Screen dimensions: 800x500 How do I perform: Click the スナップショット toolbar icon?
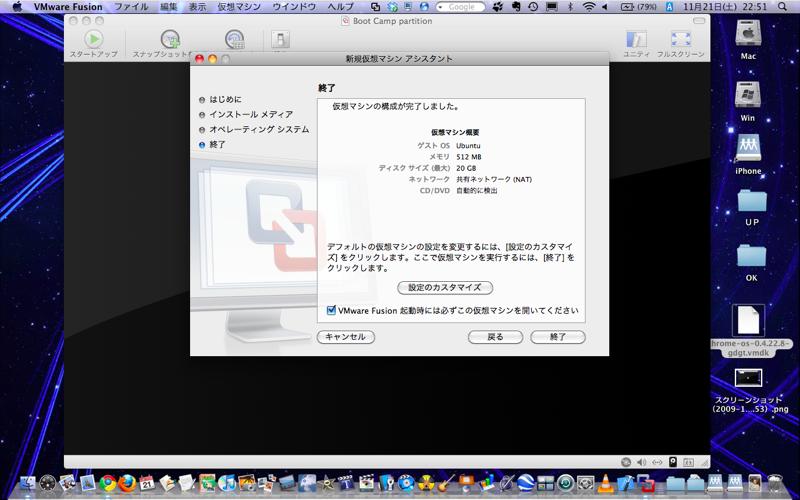(170, 39)
